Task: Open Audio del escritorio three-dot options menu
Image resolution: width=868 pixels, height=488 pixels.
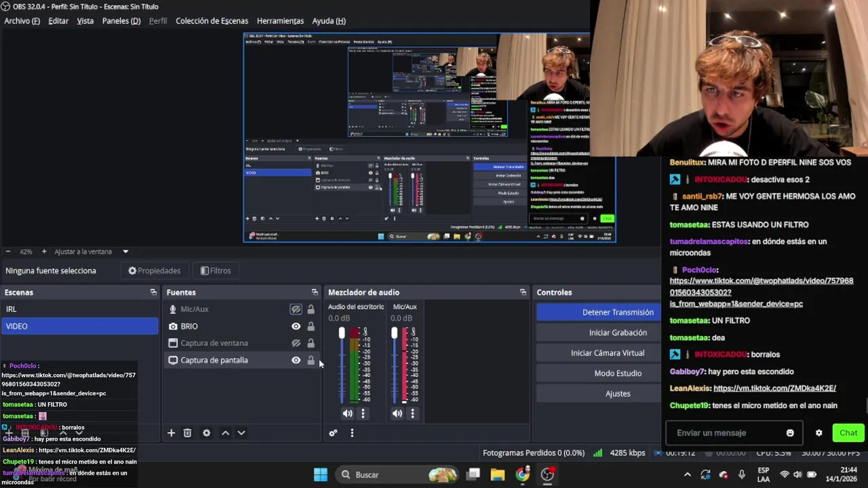Action: pyautogui.click(x=363, y=413)
